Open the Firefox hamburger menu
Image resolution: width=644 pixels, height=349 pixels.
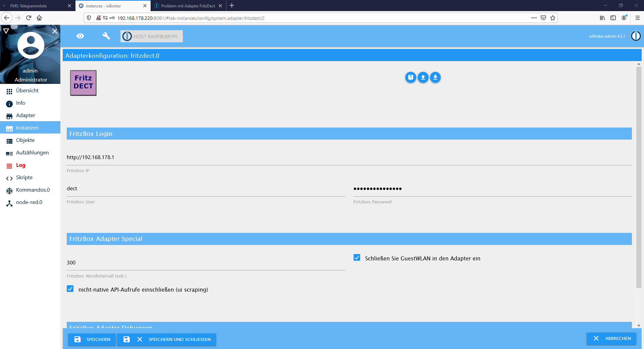tap(638, 18)
